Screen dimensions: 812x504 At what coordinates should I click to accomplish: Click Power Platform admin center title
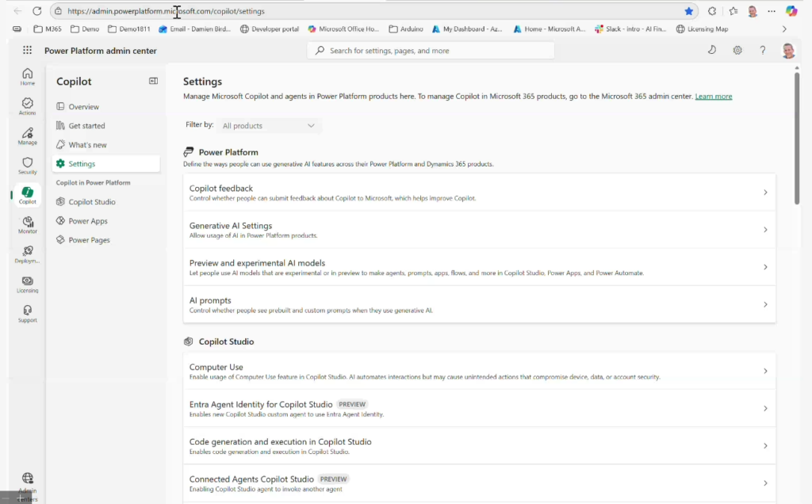click(x=101, y=51)
